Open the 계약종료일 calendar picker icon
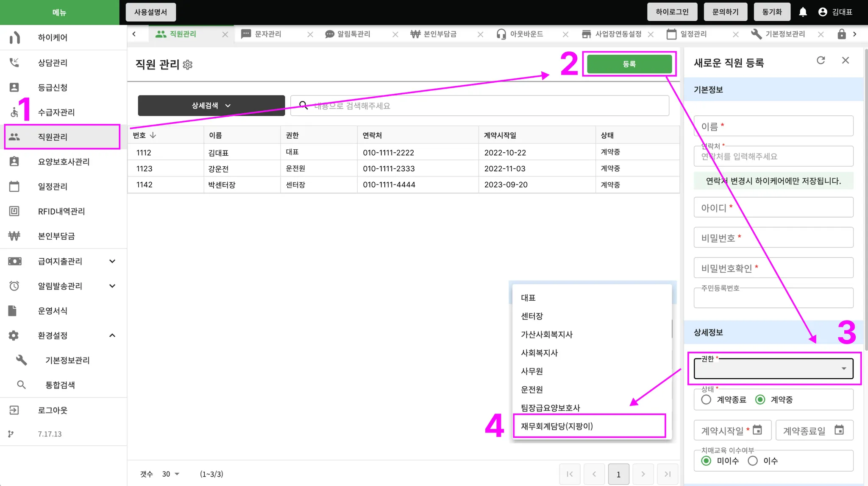The image size is (868, 486). click(x=839, y=430)
